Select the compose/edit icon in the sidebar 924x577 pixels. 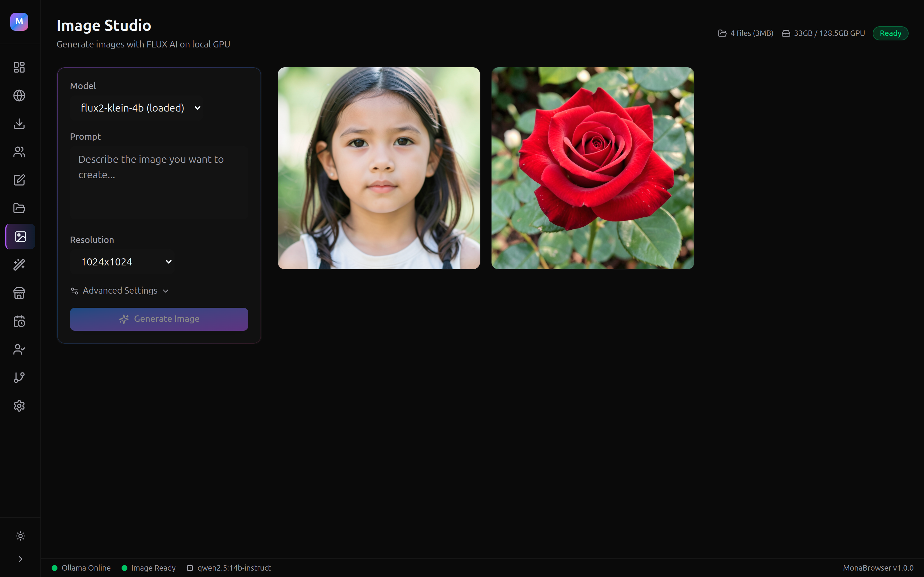click(20, 180)
